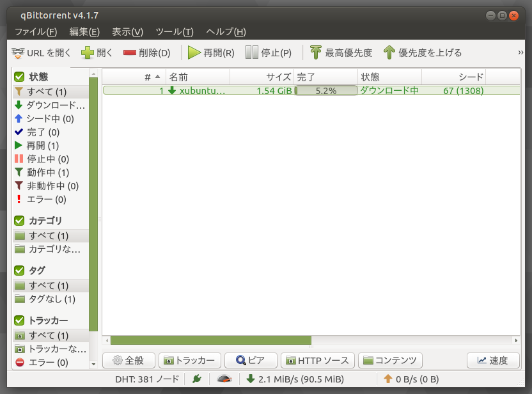The width and height of the screenshot is (532, 394).
Task: Open the ツール(T) menu
Action: pos(174,32)
